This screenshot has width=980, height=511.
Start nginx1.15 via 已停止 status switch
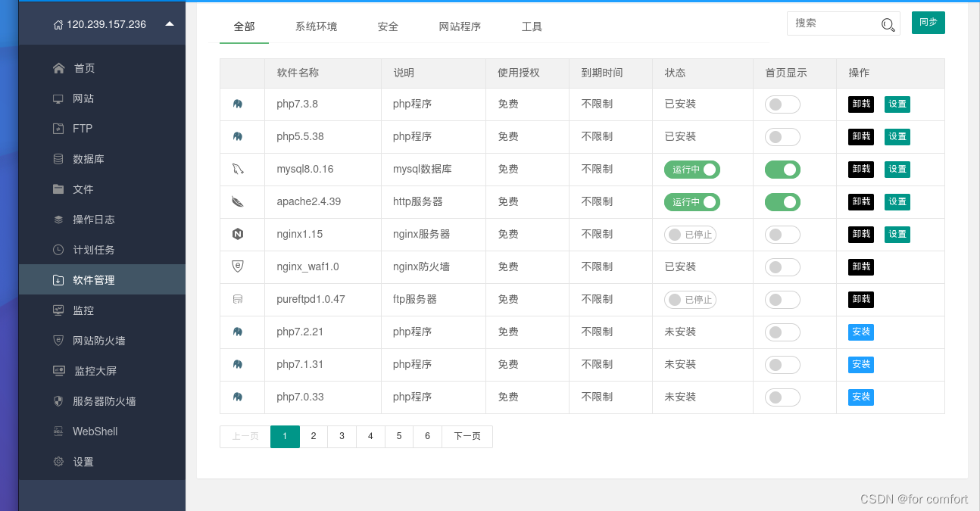coord(690,235)
